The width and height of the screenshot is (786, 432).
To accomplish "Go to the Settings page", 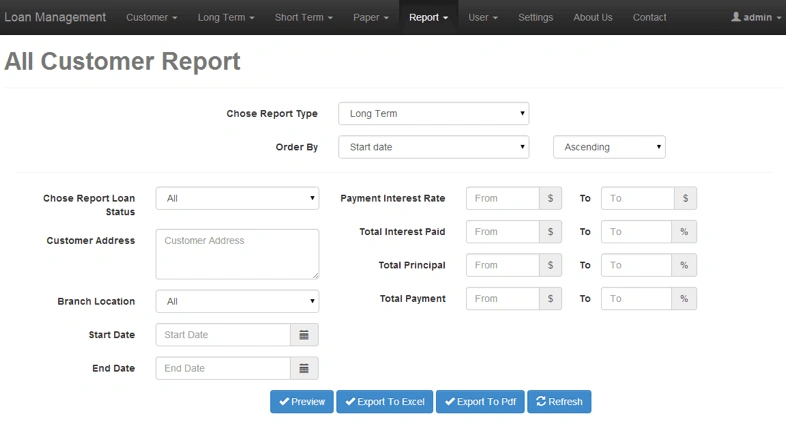I will (x=535, y=17).
